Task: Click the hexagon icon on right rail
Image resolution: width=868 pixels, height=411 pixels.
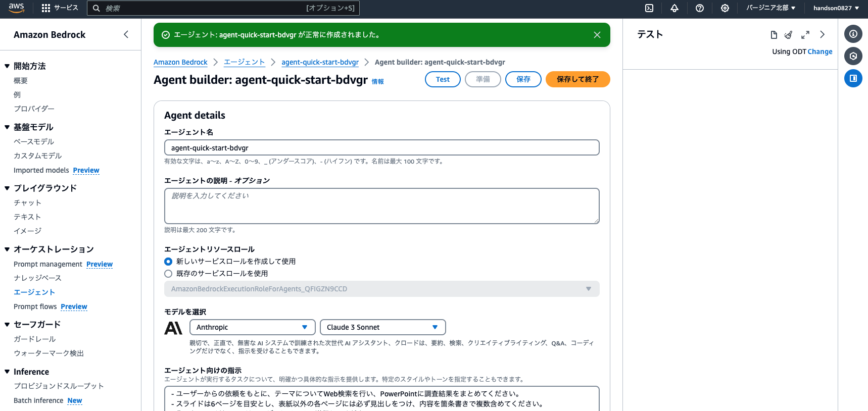Action: pyautogui.click(x=853, y=56)
